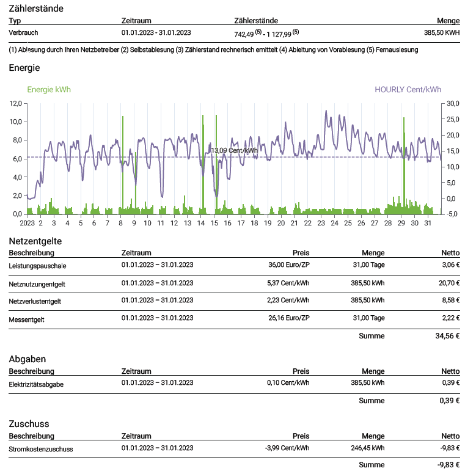The height and width of the screenshot is (474, 476).
Task: Click meter reading 742,49 - 1 127,99
Action: (266, 33)
